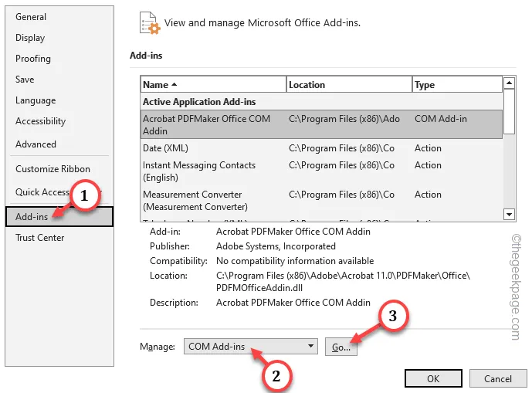
Task: Open the Manage COM Add-ins dropdown
Action: point(251,346)
